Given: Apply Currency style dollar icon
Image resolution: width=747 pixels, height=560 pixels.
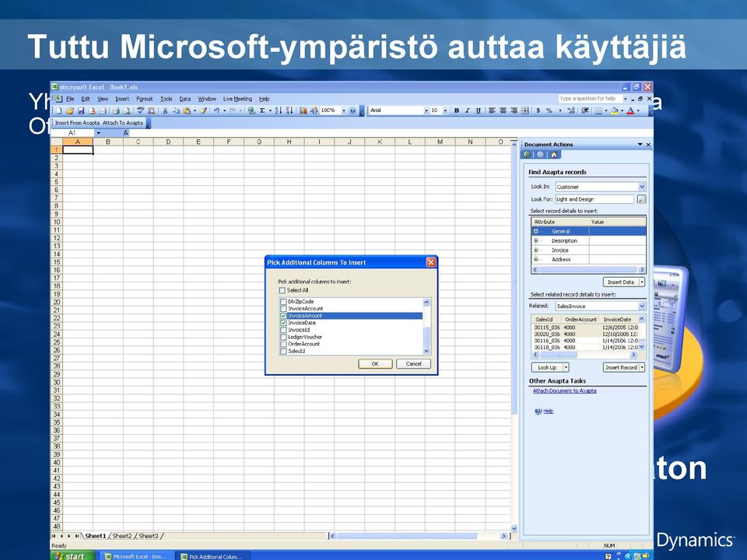Looking at the screenshot, I should 538,110.
